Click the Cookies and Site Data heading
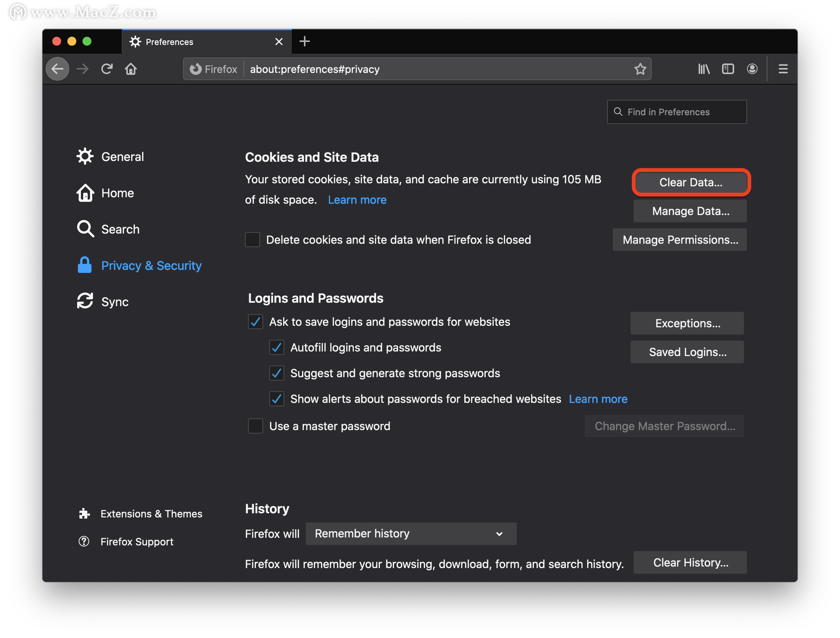This screenshot has height=638, width=840. click(312, 157)
